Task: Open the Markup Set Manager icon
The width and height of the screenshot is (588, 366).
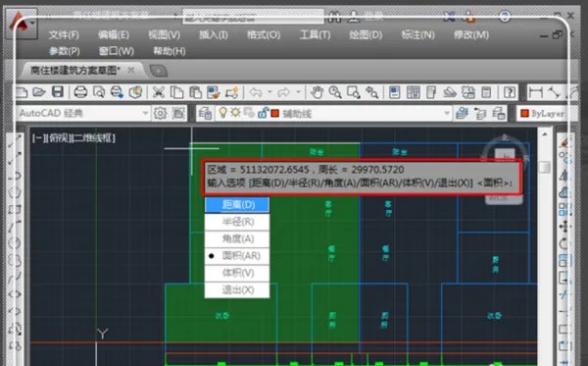Action: (x=468, y=92)
